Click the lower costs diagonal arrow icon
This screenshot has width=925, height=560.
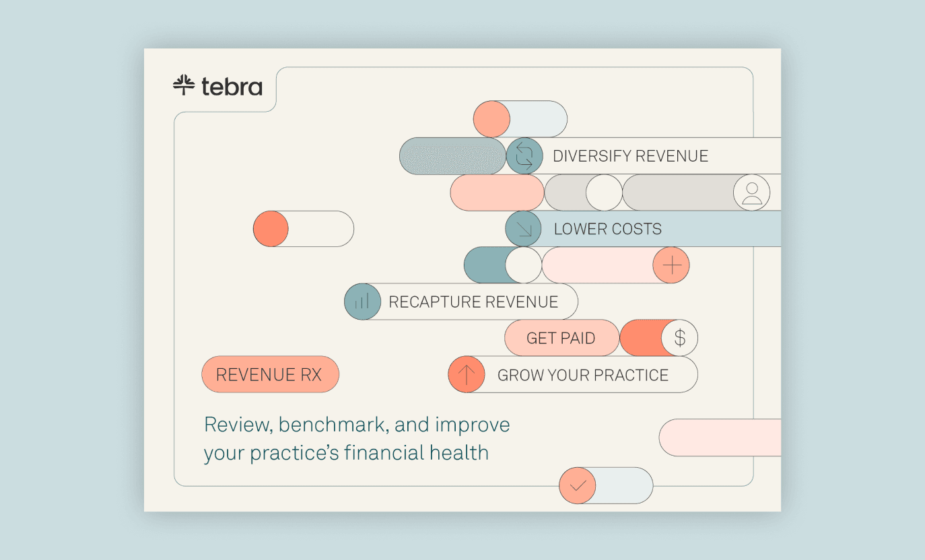(x=524, y=229)
